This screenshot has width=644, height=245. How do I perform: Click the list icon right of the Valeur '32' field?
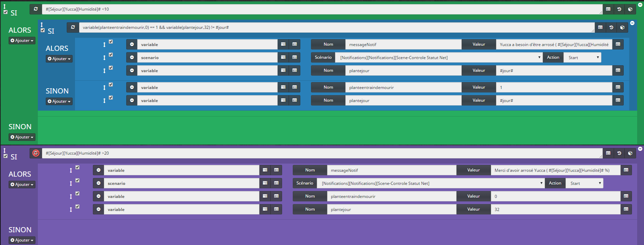[x=626, y=209]
